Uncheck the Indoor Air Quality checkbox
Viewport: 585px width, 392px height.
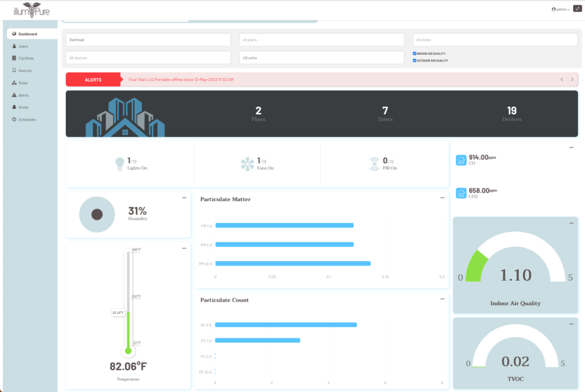[415, 54]
